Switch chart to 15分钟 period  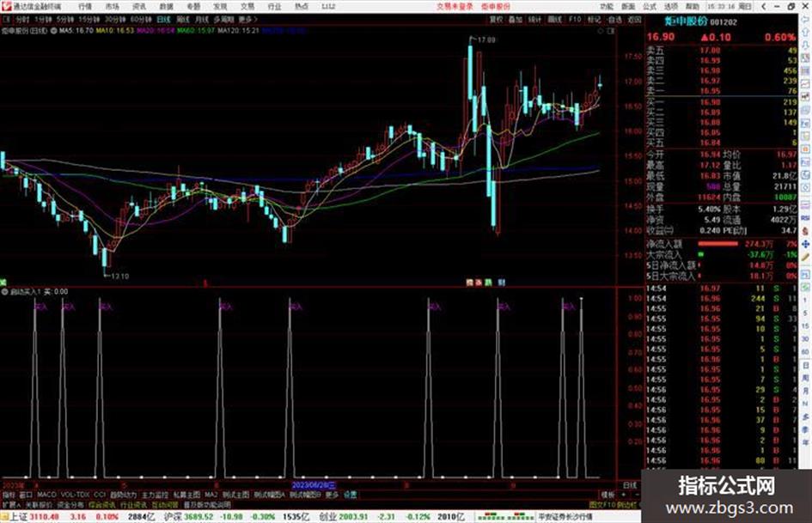coord(89,19)
